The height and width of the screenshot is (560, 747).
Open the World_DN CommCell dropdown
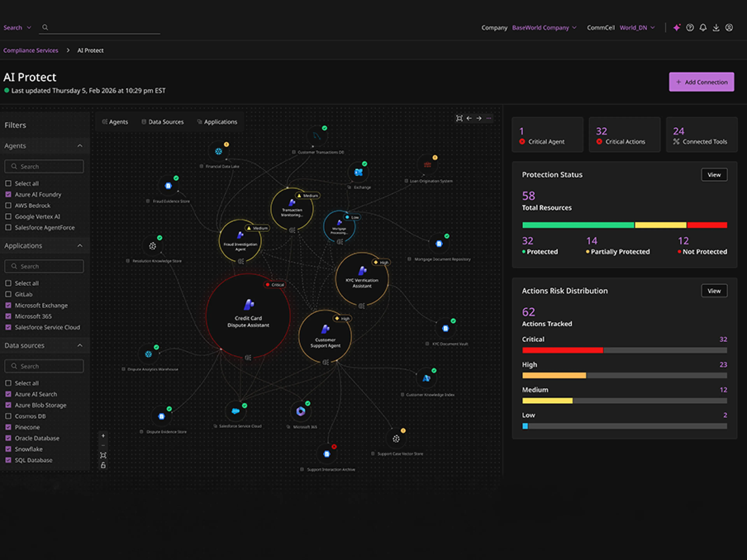click(637, 28)
